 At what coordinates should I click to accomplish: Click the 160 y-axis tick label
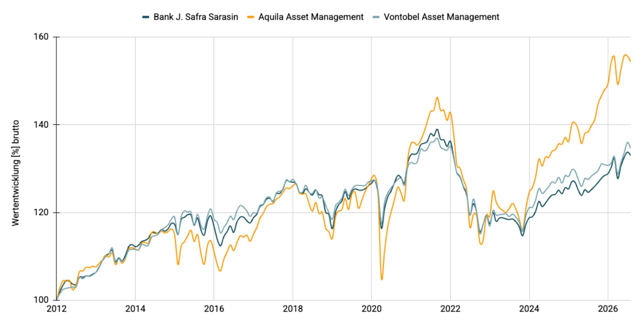[x=41, y=37]
